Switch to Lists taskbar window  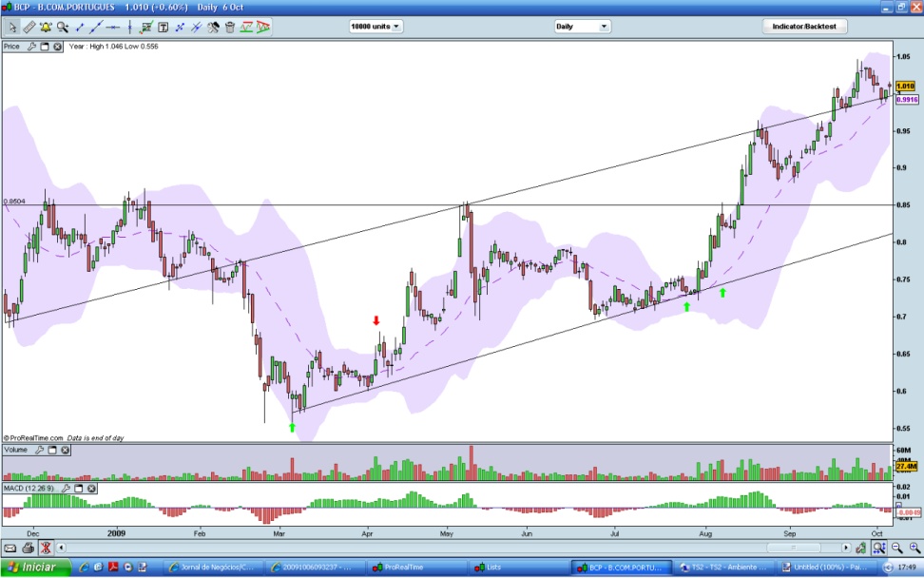(x=517, y=568)
